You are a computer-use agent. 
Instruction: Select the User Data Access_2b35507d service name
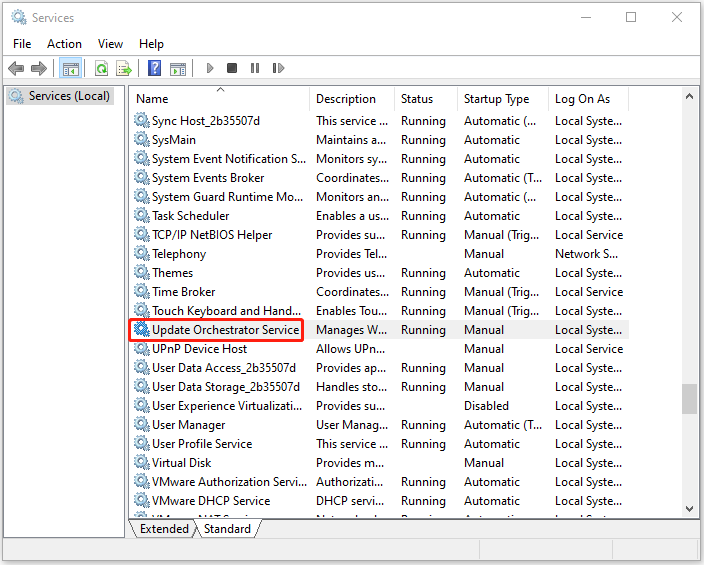[x=224, y=368]
